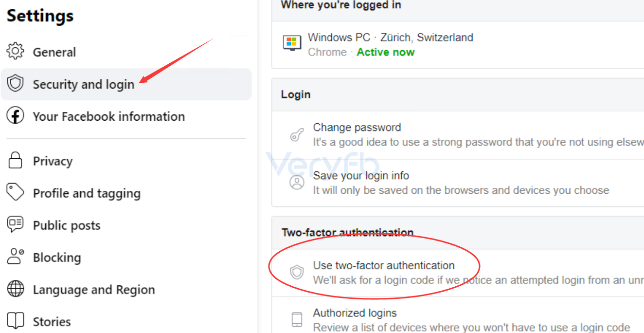Click the Security and login shield icon

tap(16, 84)
